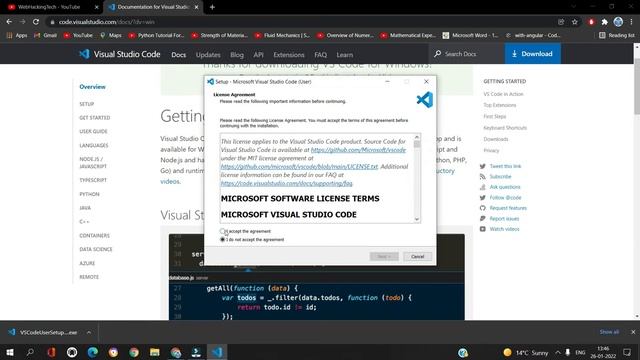Click 'Show all' downloads link
The image size is (640, 360).
coord(609,332)
